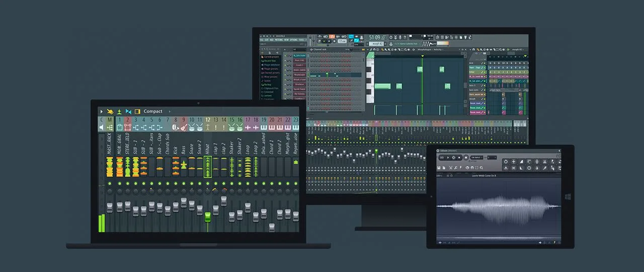
Task: Select the Chords Sub track name label
Action: pos(168,144)
